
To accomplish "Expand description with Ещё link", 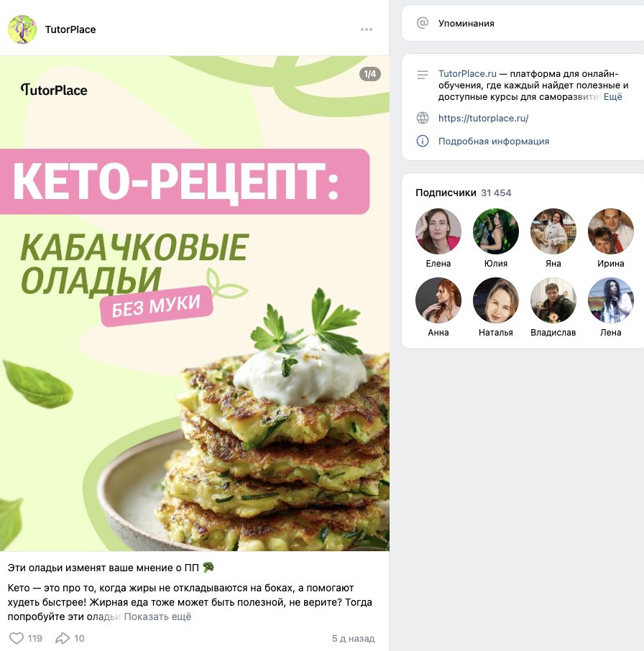I will pyautogui.click(x=613, y=97).
